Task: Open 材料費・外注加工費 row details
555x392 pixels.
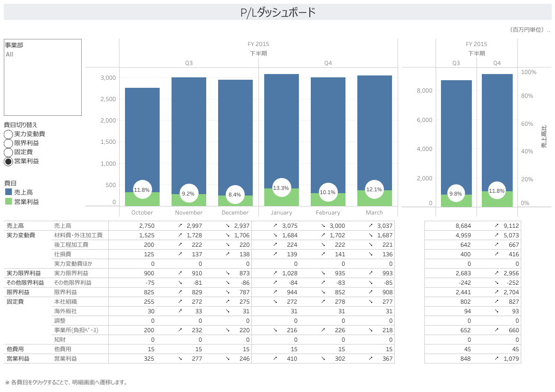Action: pyautogui.click(x=78, y=235)
